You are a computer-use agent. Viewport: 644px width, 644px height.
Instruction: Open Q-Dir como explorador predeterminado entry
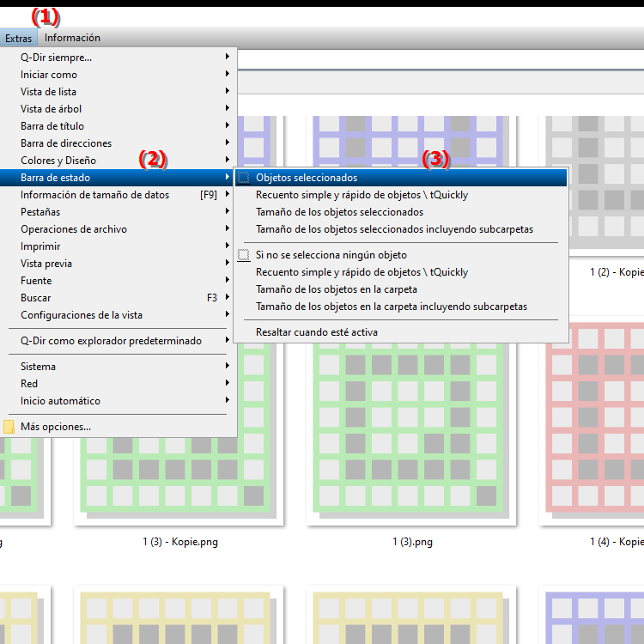118,341
